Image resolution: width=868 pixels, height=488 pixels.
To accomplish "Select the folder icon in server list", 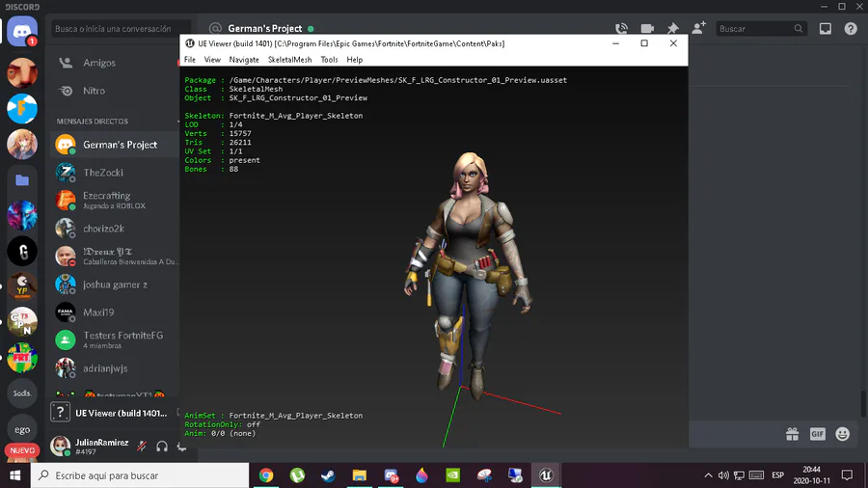I will click(x=22, y=179).
